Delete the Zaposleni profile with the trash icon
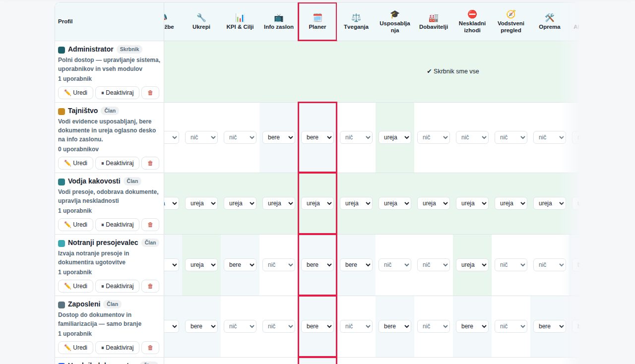 click(x=150, y=348)
